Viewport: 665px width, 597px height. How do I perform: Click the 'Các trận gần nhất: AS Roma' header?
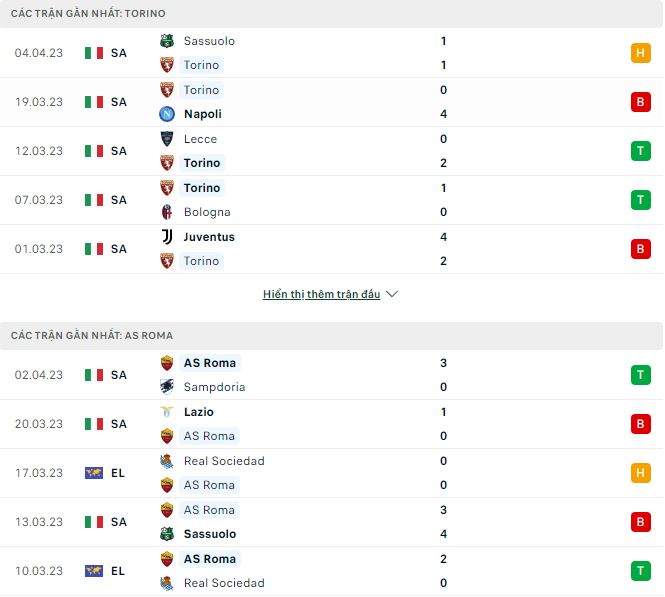point(92,336)
